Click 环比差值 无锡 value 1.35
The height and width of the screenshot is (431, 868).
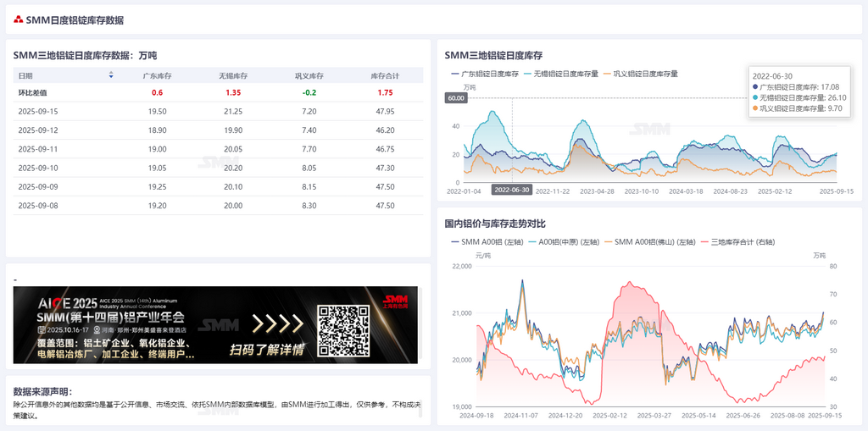click(x=233, y=92)
